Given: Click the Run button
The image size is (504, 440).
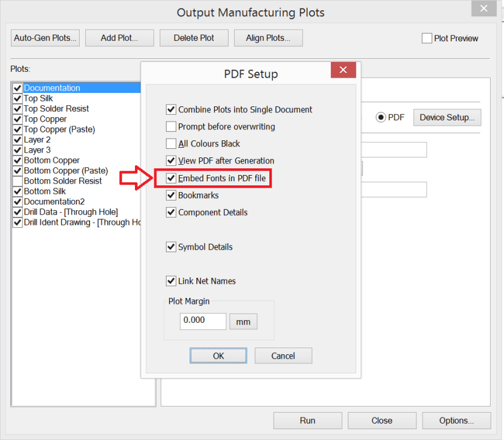Looking at the screenshot, I should tap(308, 421).
